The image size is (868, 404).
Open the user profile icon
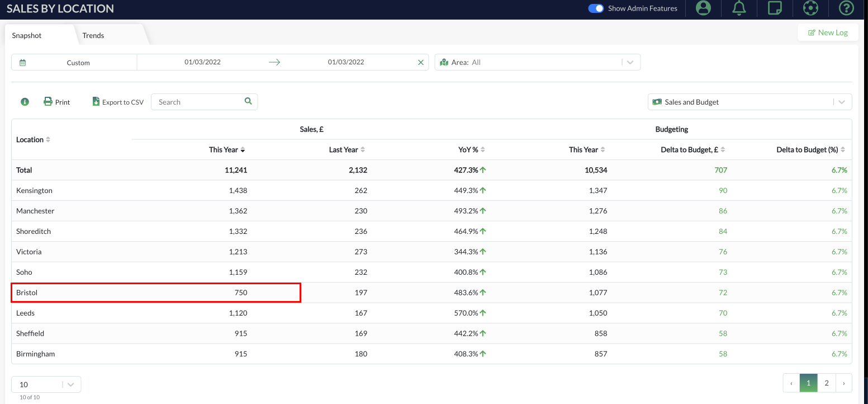pos(703,8)
